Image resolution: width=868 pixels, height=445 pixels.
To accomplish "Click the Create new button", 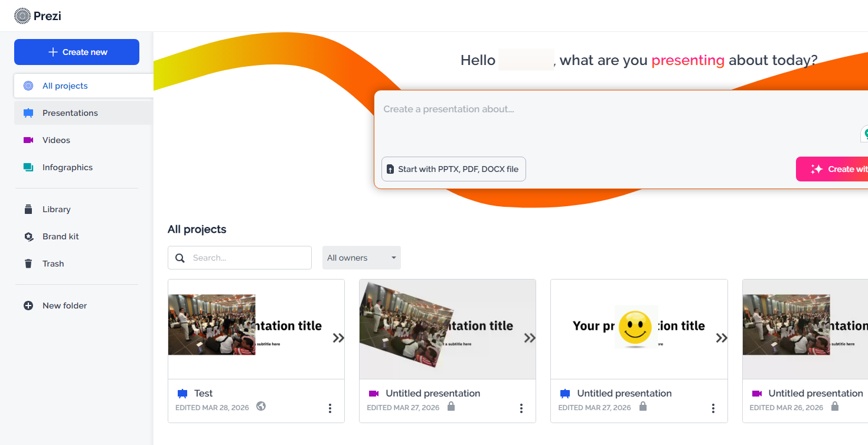I will pos(77,52).
